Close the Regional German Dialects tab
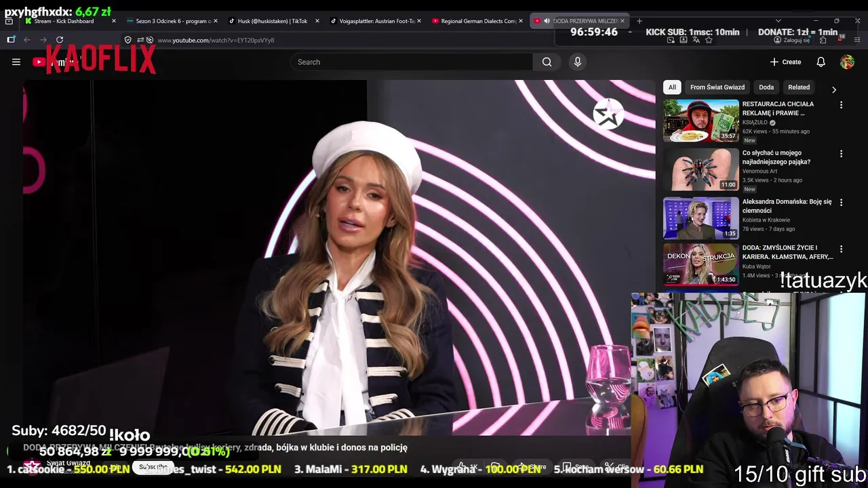868x488 pixels. tap(520, 21)
